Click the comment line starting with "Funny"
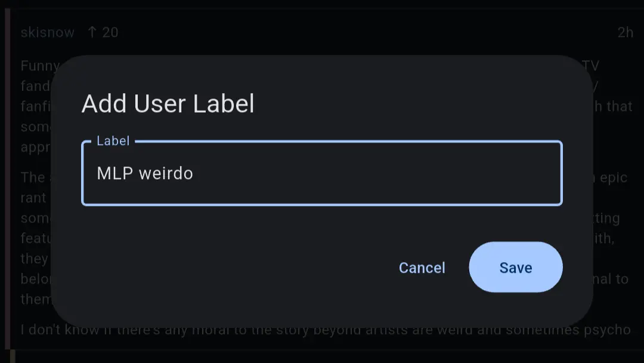Viewport: 644px width, 363px height. [x=39, y=66]
